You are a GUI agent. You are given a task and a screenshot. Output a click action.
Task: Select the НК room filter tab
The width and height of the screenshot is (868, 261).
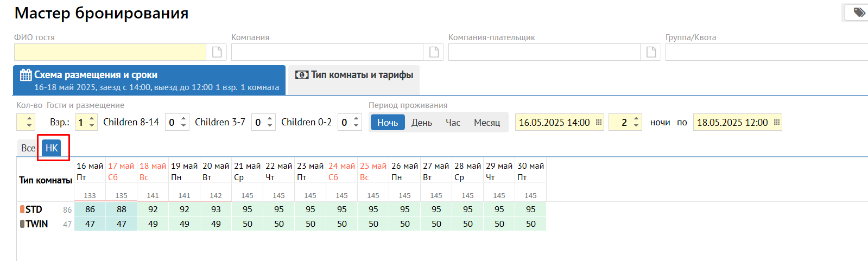point(52,148)
